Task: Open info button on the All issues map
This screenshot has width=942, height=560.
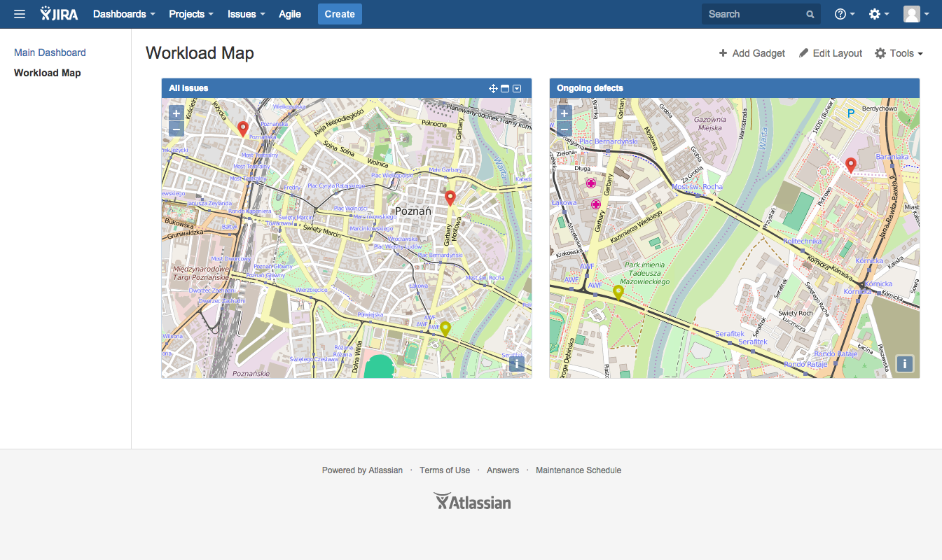Action: 517,363
